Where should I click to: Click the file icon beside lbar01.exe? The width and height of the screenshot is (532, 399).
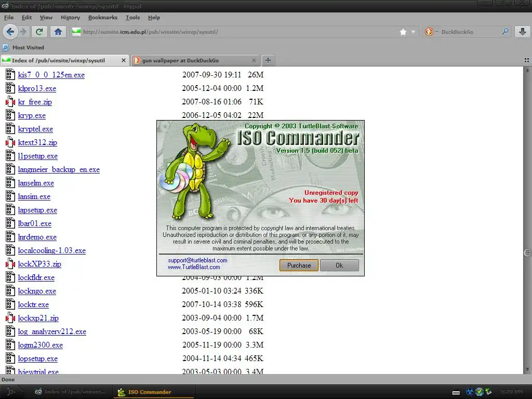[x=10, y=223]
